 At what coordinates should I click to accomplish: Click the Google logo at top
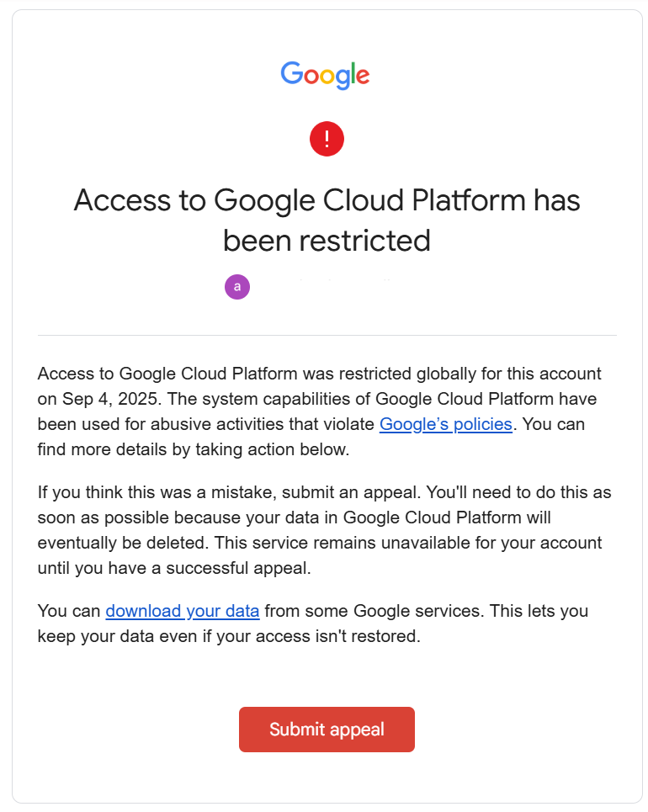coord(325,75)
